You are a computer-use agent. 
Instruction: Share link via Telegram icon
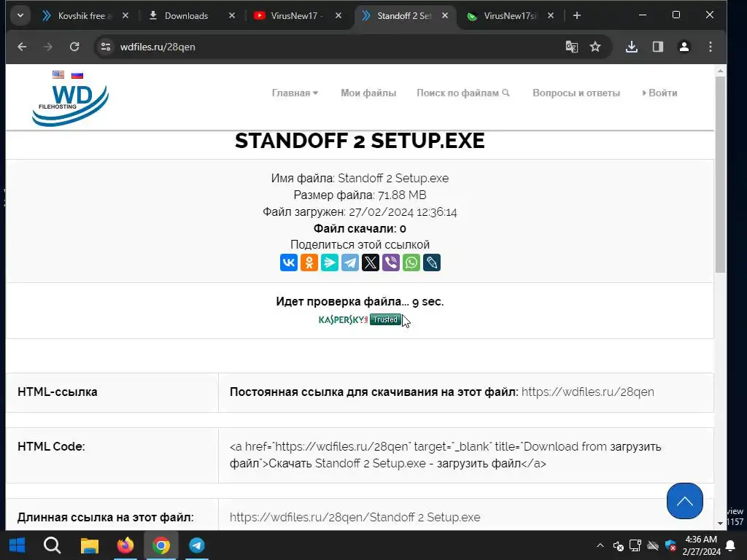click(x=350, y=262)
